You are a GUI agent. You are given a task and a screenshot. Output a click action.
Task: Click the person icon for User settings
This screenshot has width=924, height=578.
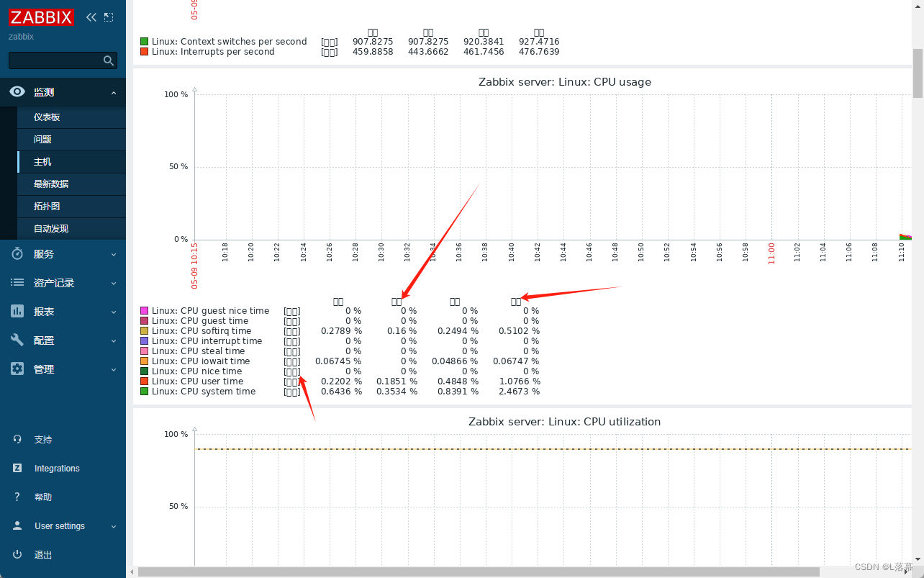[17, 526]
